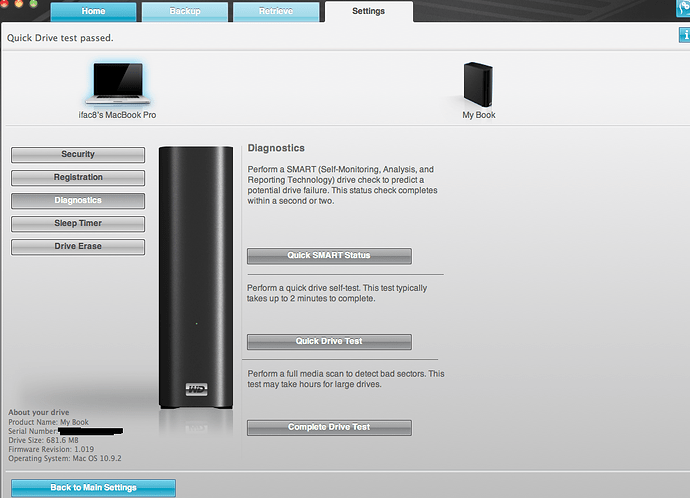This screenshot has height=498, width=690.
Task: Click the 'About your drive' heading
Action: click(x=39, y=412)
